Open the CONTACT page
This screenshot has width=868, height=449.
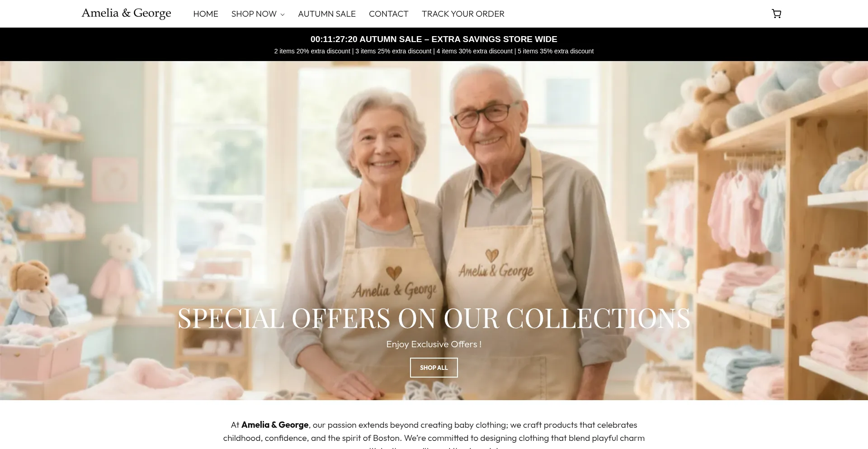pos(389,14)
